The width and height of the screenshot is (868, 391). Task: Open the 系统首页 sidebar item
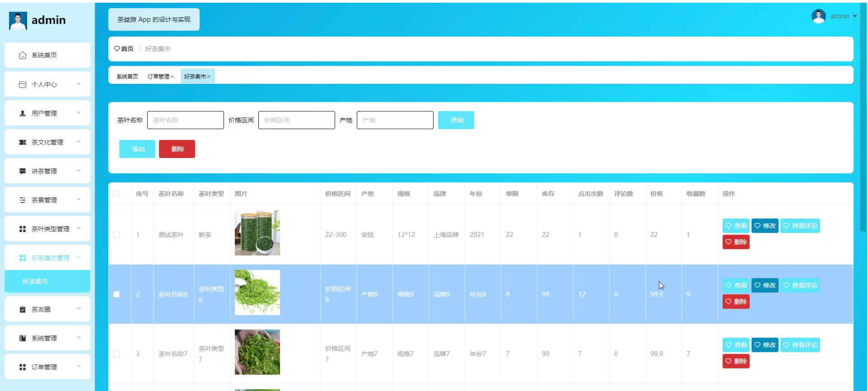(x=47, y=55)
